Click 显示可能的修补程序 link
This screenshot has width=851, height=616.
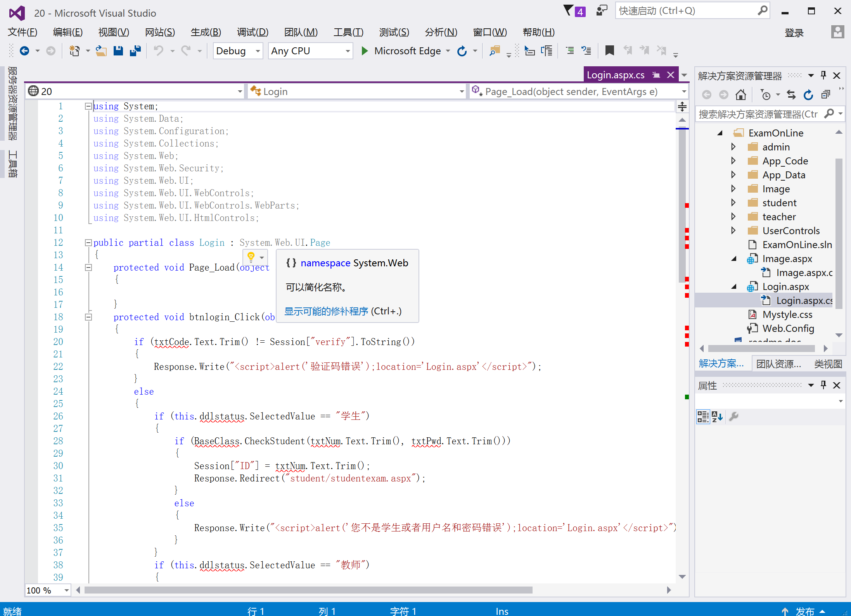(x=326, y=311)
